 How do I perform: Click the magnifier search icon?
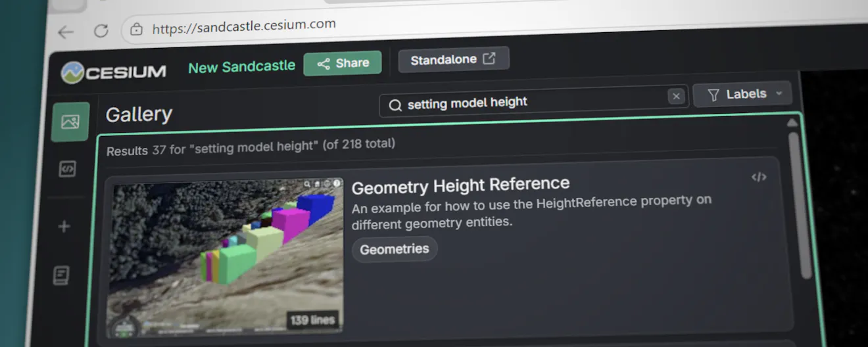click(x=395, y=105)
